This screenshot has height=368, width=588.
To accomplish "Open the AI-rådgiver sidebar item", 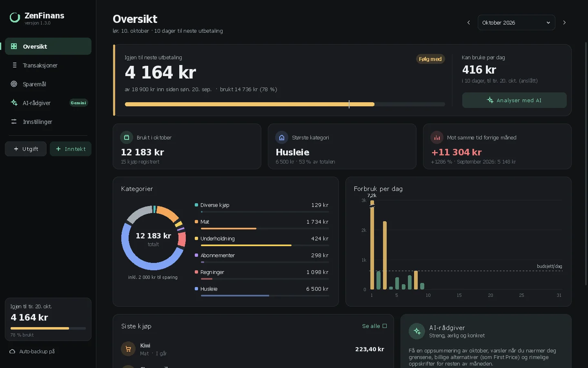I will 48,103.
